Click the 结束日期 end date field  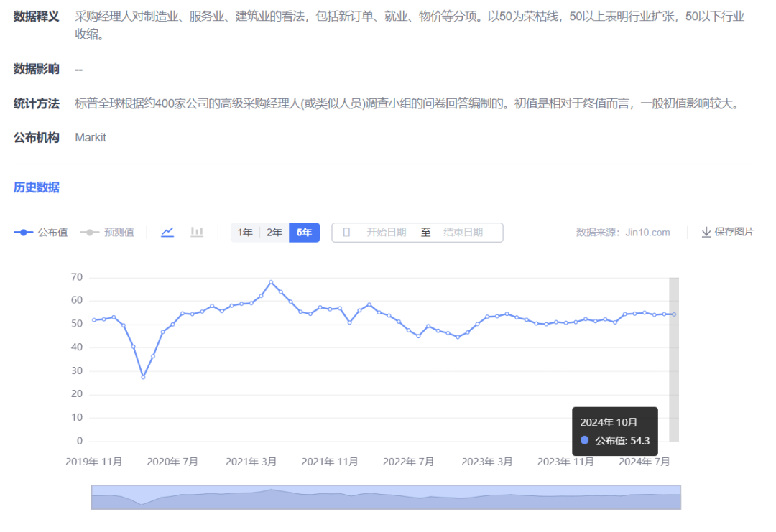463,233
